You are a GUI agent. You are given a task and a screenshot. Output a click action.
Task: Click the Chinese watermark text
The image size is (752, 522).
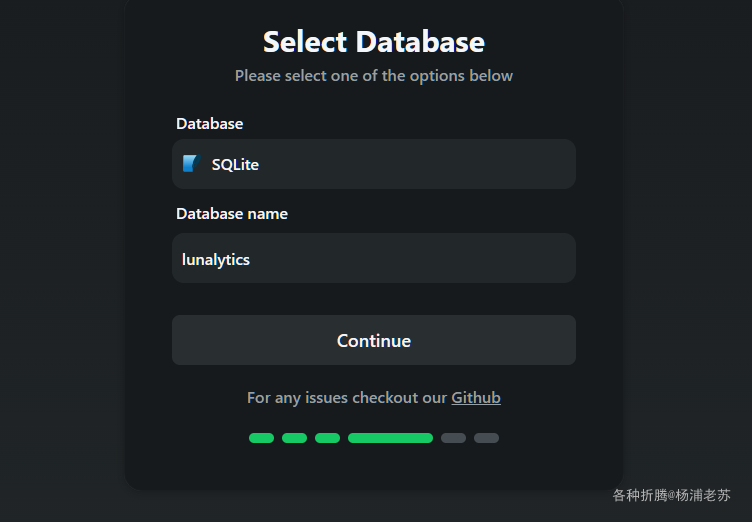tap(671, 495)
